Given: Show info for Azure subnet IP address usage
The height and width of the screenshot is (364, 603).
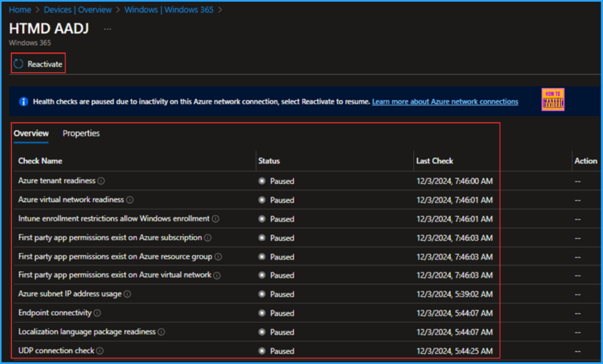Looking at the screenshot, I should (127, 294).
